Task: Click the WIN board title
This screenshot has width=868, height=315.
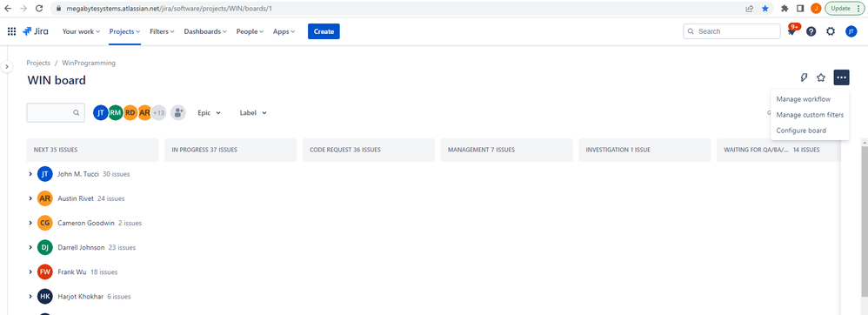Action: (57, 80)
